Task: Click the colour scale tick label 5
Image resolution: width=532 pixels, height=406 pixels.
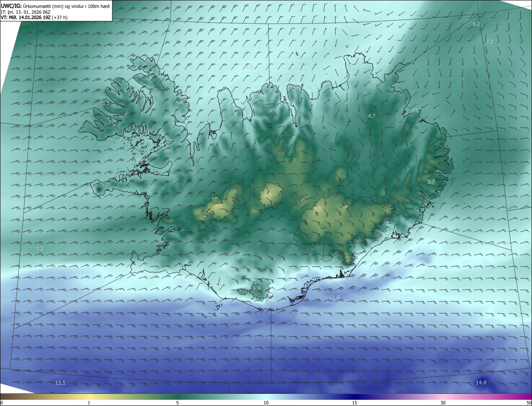Action: click(x=177, y=403)
